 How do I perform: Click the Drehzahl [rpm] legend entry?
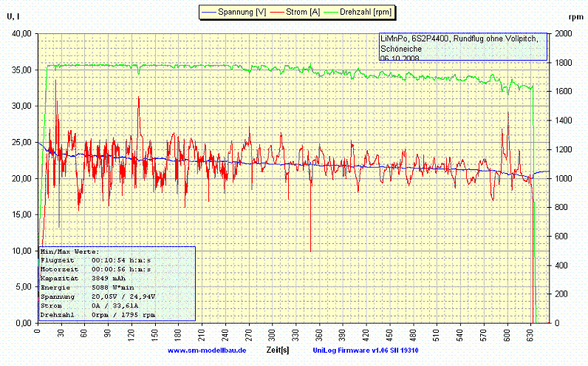(358, 12)
